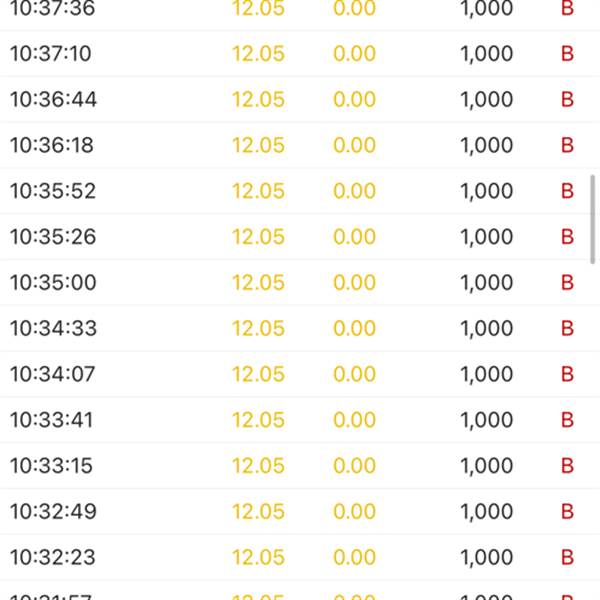Click the 0.00 change at 10:35:26

(x=354, y=237)
